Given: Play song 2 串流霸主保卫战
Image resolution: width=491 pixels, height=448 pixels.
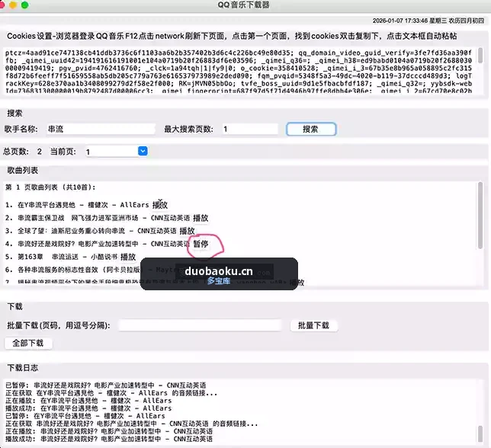Looking at the screenshot, I should pyautogui.click(x=201, y=218).
